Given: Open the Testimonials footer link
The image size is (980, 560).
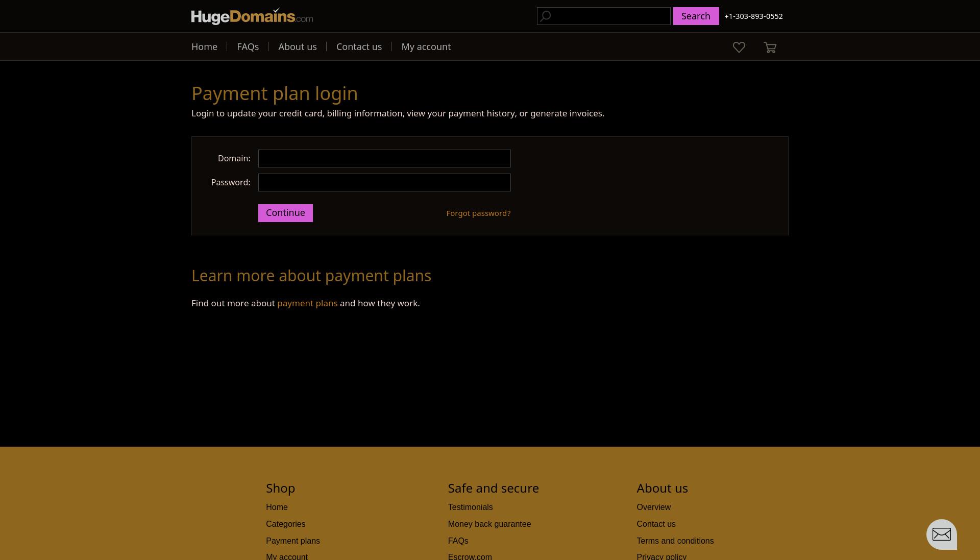Looking at the screenshot, I should (470, 507).
